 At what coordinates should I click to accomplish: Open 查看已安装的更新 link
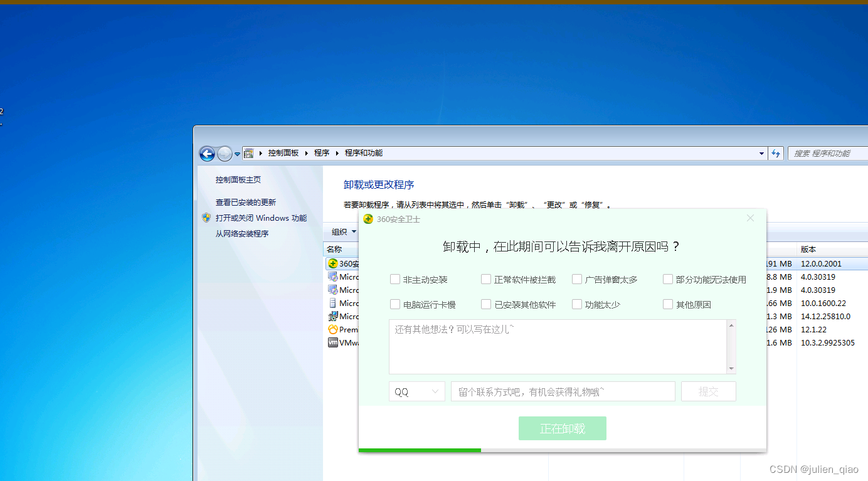246,203
